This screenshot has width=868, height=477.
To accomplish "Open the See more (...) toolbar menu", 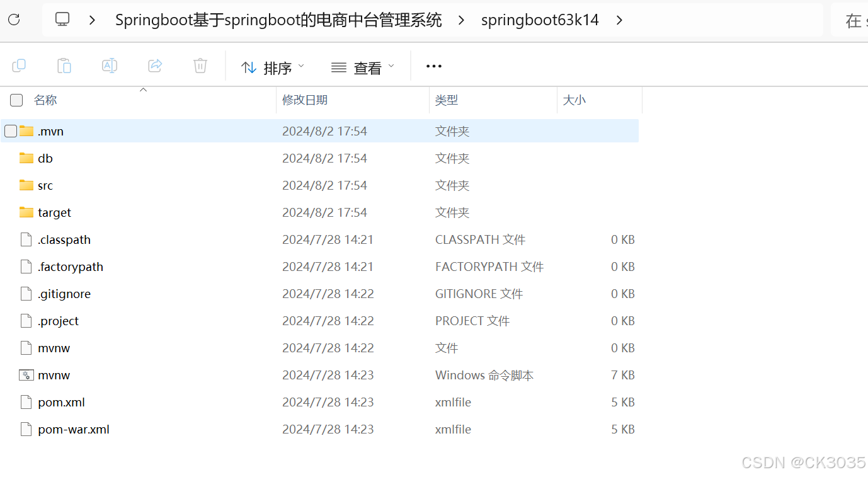I will 433,66.
